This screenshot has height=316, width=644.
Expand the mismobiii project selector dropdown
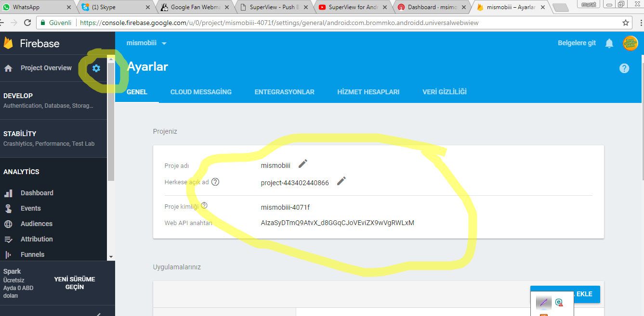164,43
